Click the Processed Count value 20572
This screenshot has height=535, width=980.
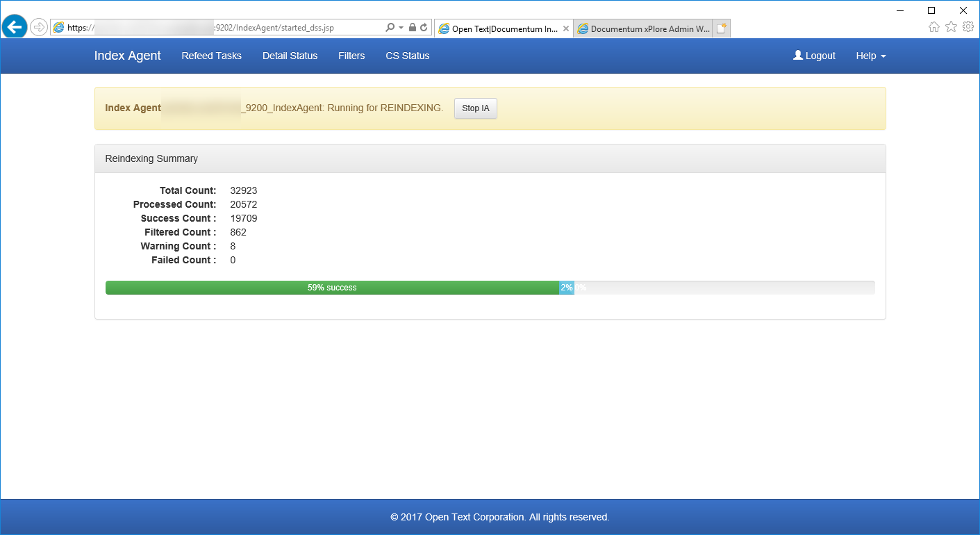[244, 204]
